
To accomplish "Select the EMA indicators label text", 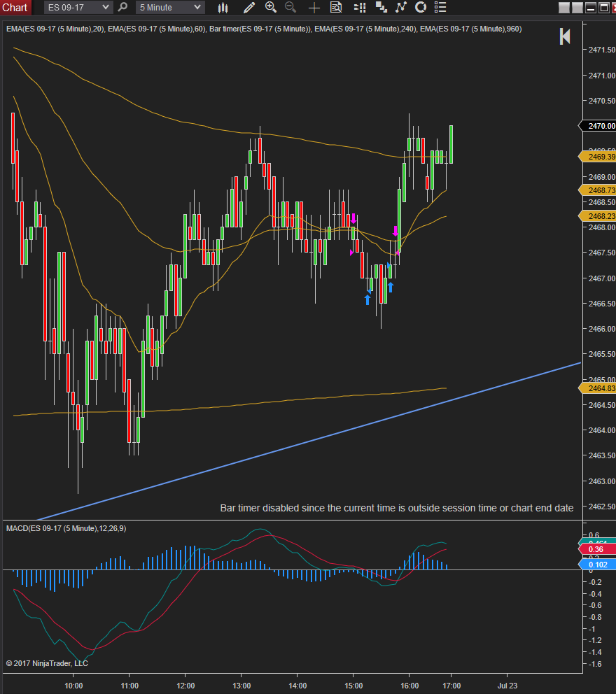I will coord(264,29).
